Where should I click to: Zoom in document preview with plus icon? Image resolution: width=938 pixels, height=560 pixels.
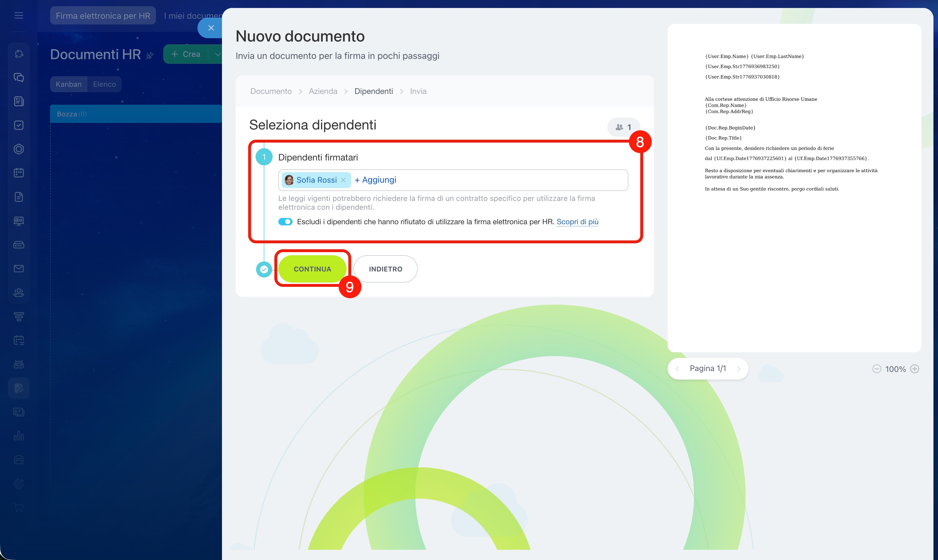pos(915,369)
